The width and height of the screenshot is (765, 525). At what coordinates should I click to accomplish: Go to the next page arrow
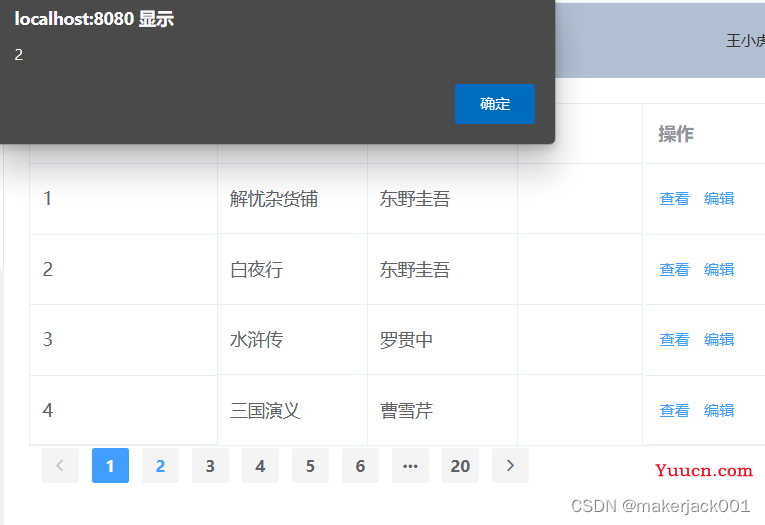(510, 465)
